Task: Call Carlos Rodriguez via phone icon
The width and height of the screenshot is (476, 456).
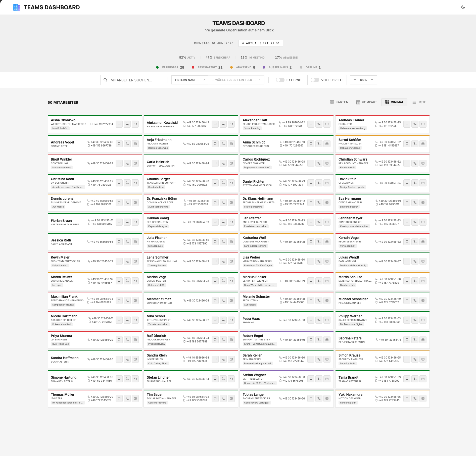Action: (x=319, y=163)
